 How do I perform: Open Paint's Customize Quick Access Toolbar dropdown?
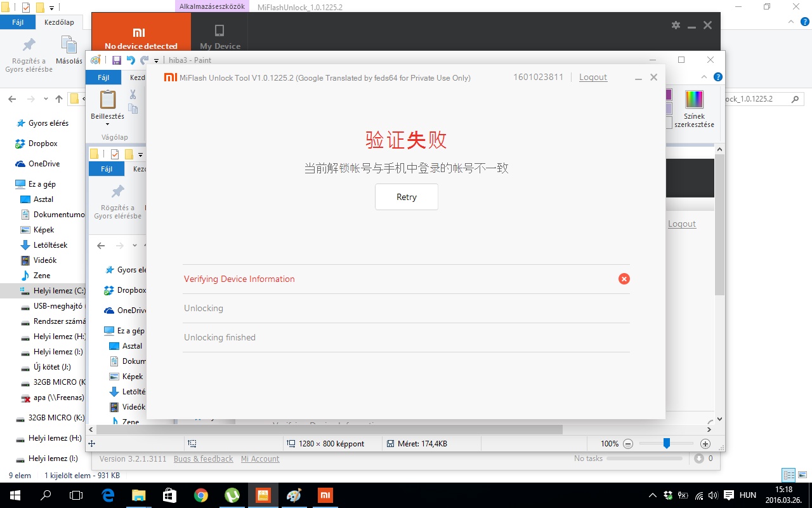click(156, 61)
